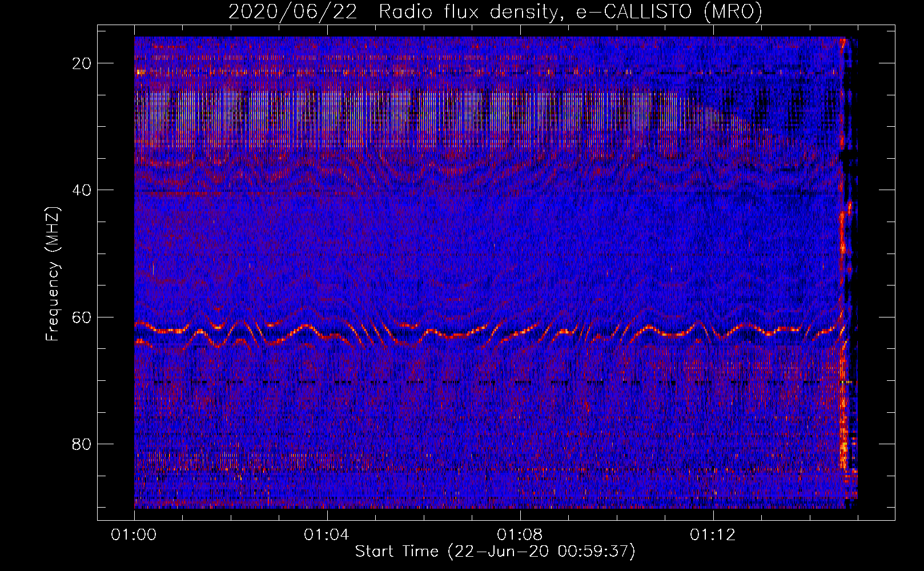The height and width of the screenshot is (571, 924).
Task: Click the '01:00' time tick label
Action: click(x=134, y=535)
